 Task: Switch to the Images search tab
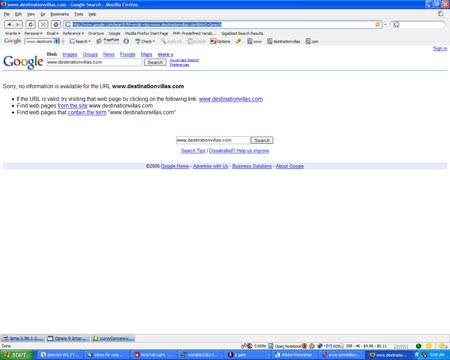[70, 55]
